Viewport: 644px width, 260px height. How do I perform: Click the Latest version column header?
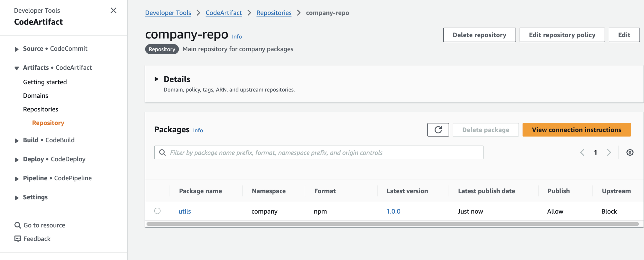407,191
